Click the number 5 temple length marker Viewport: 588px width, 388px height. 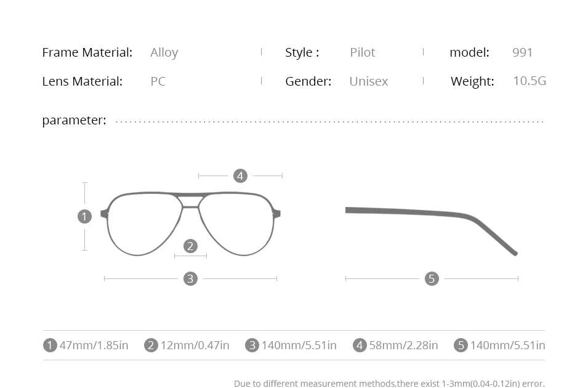click(432, 279)
